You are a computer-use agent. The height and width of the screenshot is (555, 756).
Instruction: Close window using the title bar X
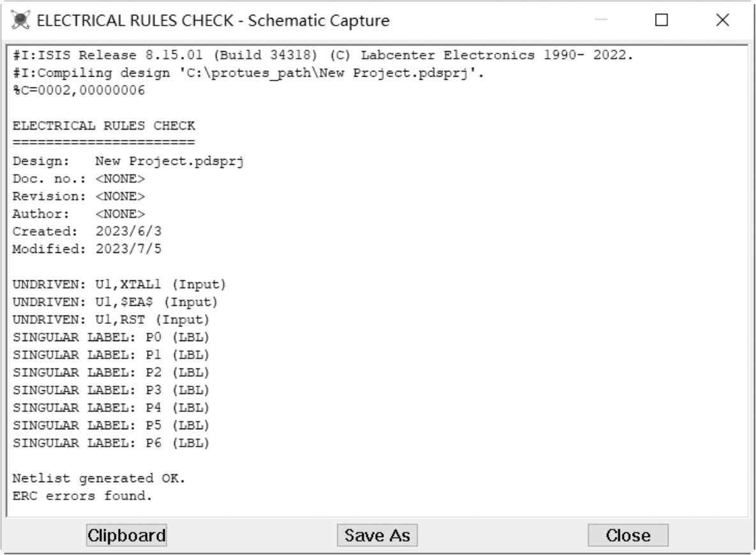coord(722,20)
